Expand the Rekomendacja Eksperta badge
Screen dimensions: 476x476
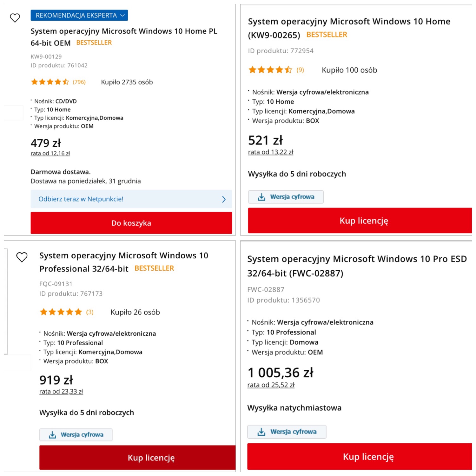pos(79,15)
